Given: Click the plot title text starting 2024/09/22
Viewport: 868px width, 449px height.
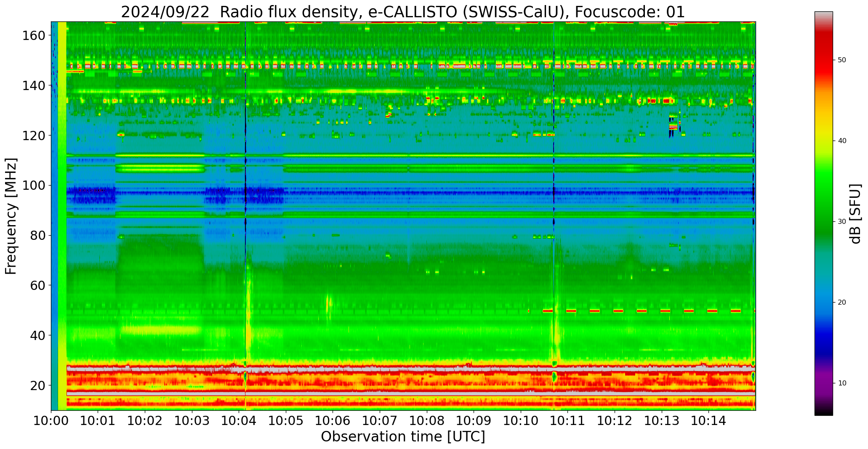Looking at the screenshot, I should (x=403, y=12).
